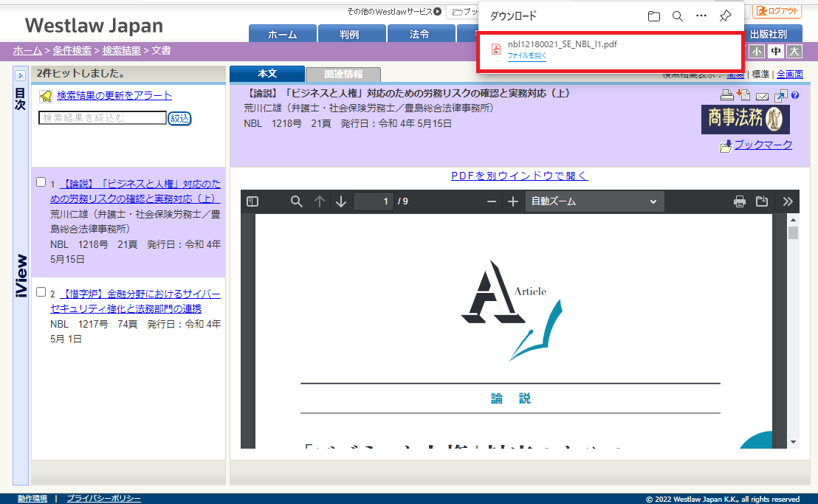Open result 1 ビジネスと人権 article link

click(x=136, y=191)
